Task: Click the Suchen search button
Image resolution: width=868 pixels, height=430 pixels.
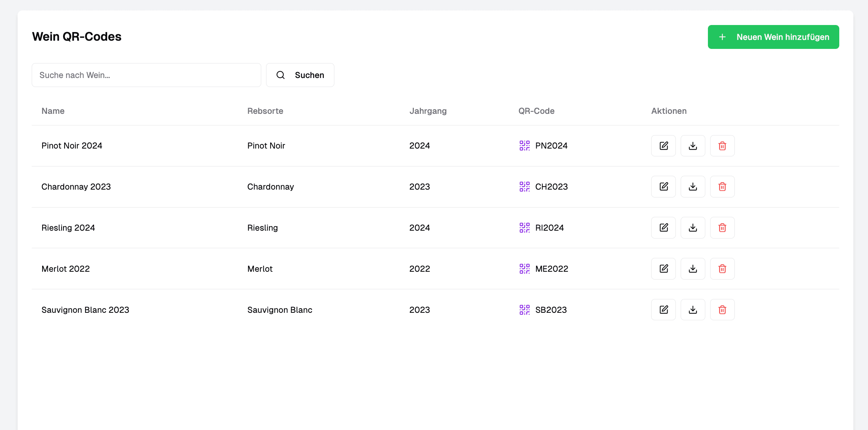Action: 300,75
